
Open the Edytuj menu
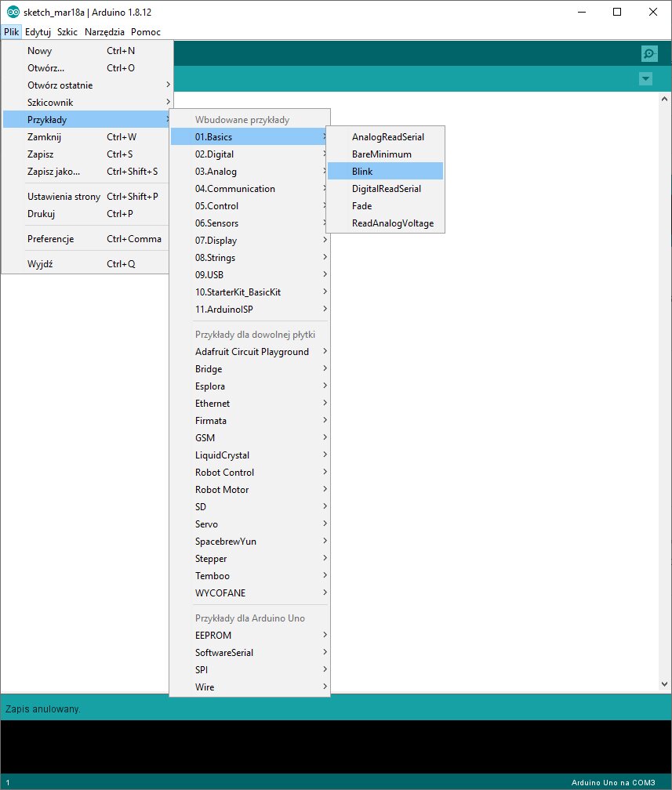click(38, 31)
